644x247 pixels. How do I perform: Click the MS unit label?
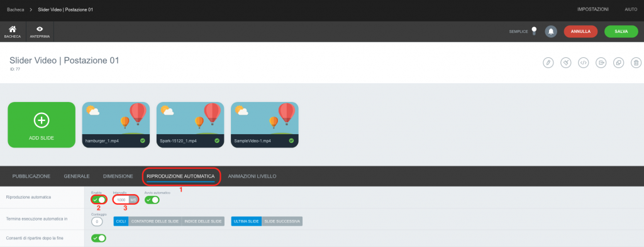(x=133, y=200)
